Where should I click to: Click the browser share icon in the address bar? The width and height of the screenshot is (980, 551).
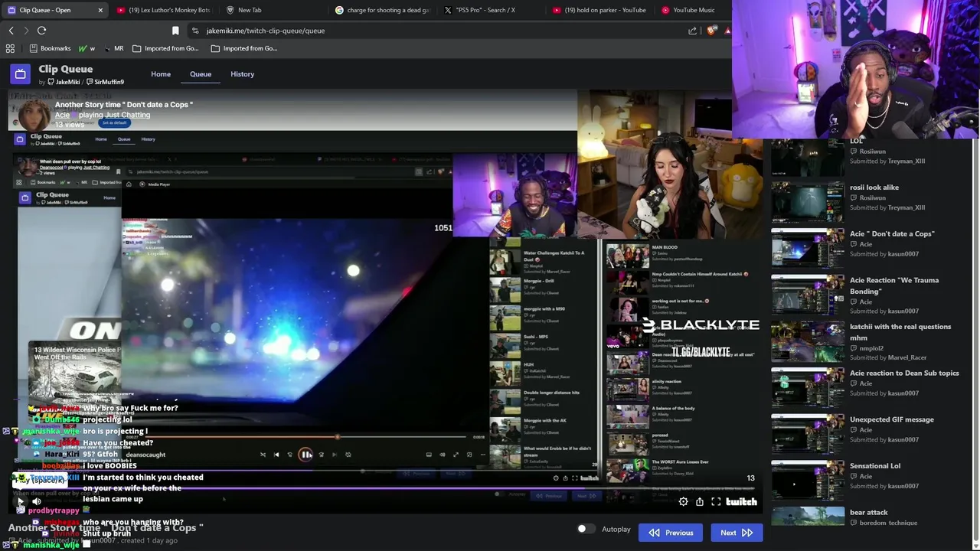(x=693, y=31)
